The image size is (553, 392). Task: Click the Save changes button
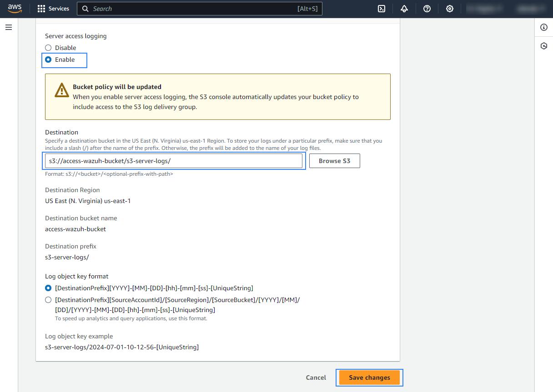pyautogui.click(x=369, y=377)
